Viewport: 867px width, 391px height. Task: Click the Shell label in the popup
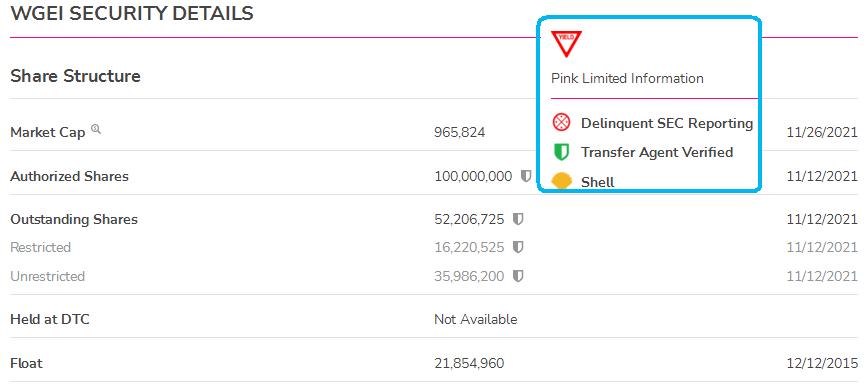pos(598,182)
